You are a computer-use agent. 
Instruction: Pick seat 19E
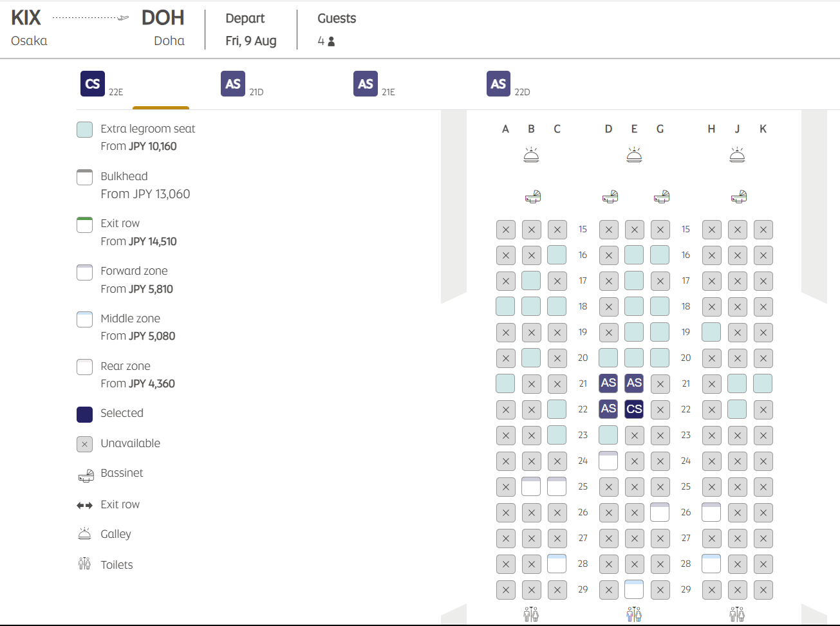pos(634,332)
